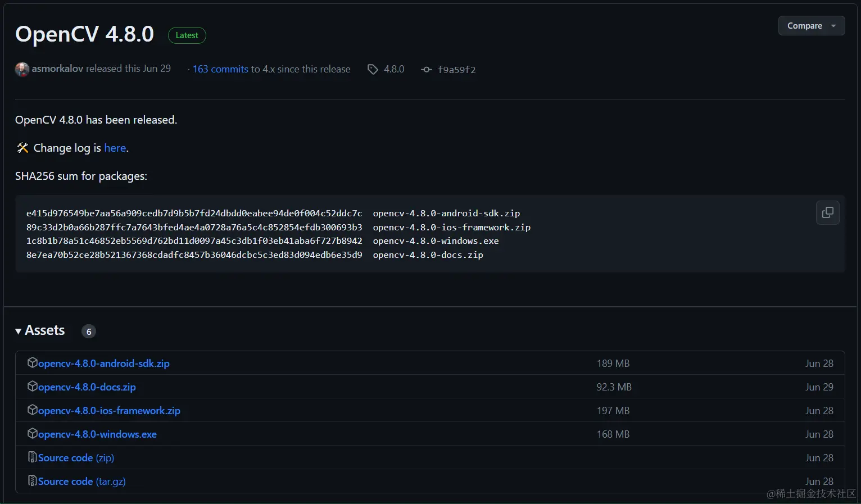Screen dimensions: 861x504
Task: Click the hammer and wrench emoji icon
Action: click(x=22, y=148)
